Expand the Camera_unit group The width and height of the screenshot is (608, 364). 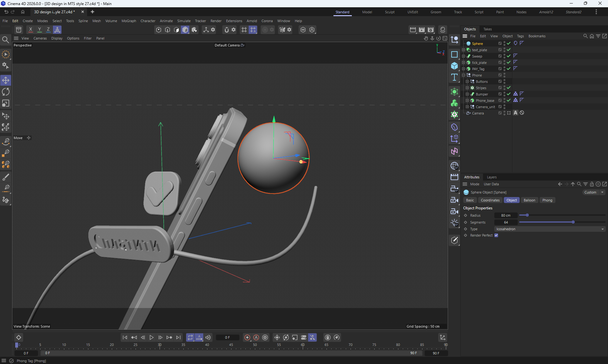point(467,107)
